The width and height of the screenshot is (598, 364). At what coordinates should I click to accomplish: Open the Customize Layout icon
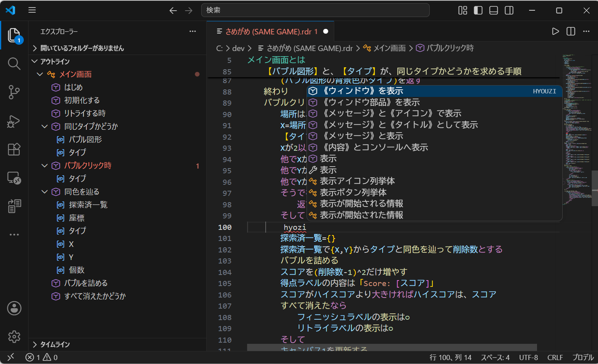point(463,10)
